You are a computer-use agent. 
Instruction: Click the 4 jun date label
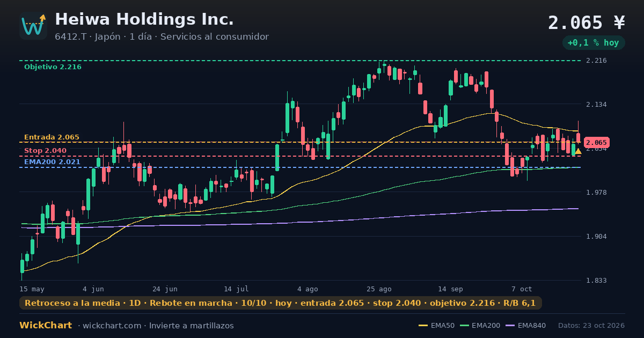point(93,289)
